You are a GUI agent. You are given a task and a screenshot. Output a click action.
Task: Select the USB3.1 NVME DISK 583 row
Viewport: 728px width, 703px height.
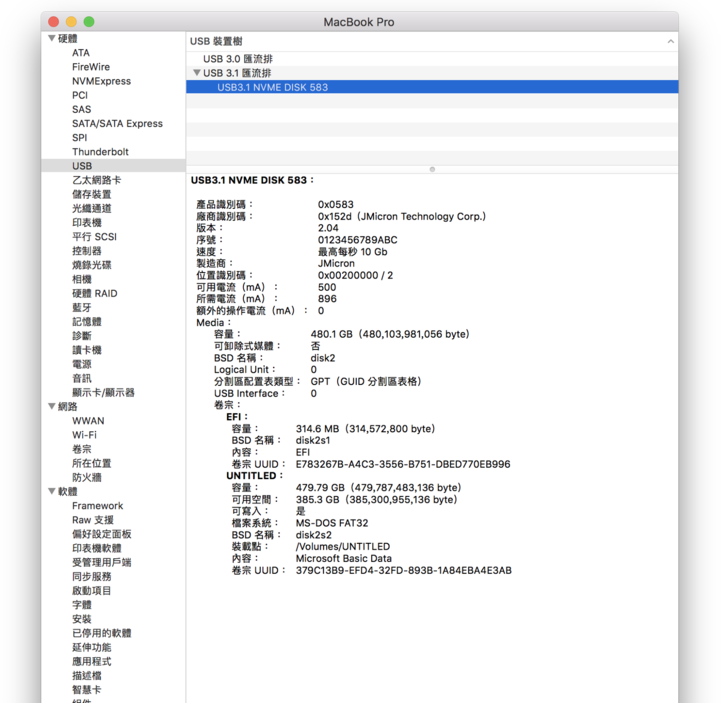coord(272,87)
